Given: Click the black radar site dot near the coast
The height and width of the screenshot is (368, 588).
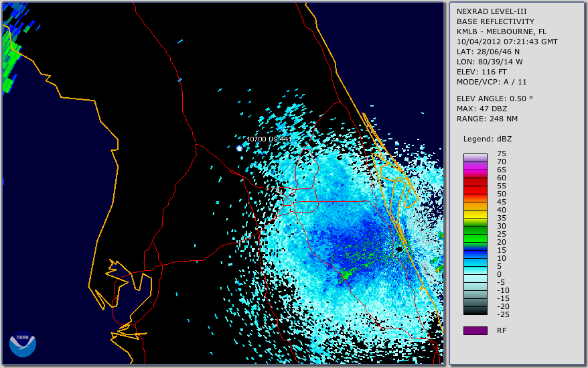Looking at the screenshot, I should click(399, 249).
